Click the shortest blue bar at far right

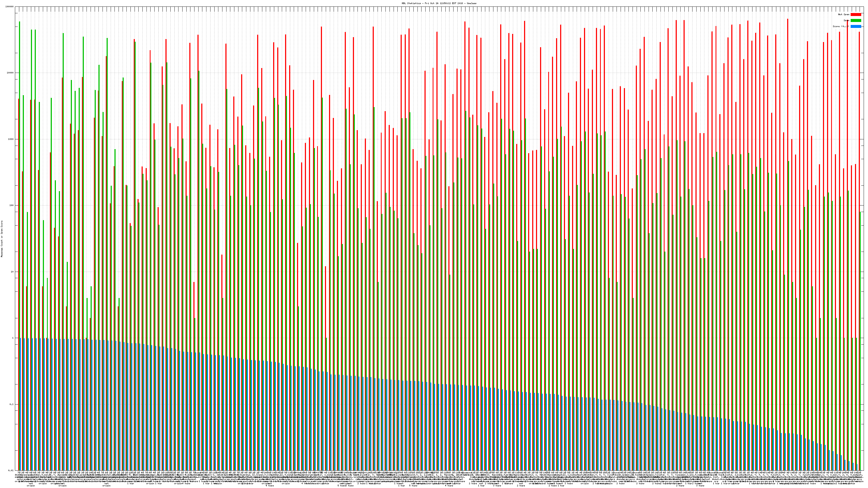point(857,467)
